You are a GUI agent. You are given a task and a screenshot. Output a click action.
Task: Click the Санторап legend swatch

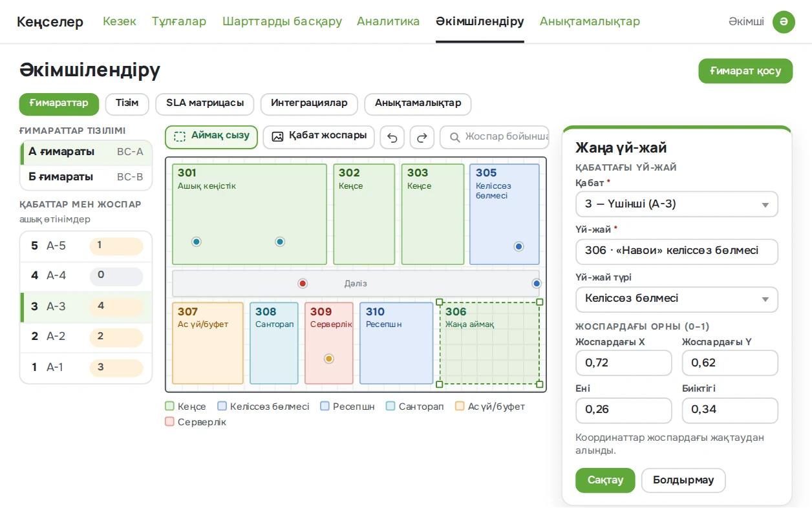[390, 407]
